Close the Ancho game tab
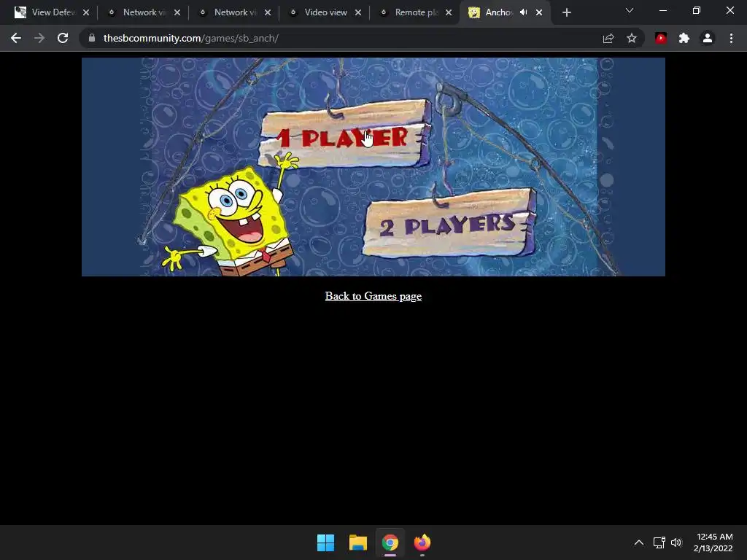 pyautogui.click(x=539, y=12)
